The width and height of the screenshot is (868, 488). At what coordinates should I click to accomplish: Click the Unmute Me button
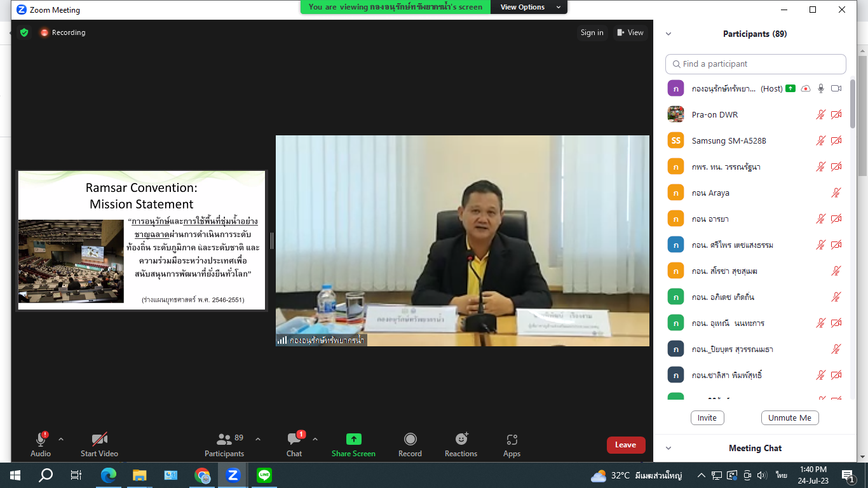coord(790,417)
